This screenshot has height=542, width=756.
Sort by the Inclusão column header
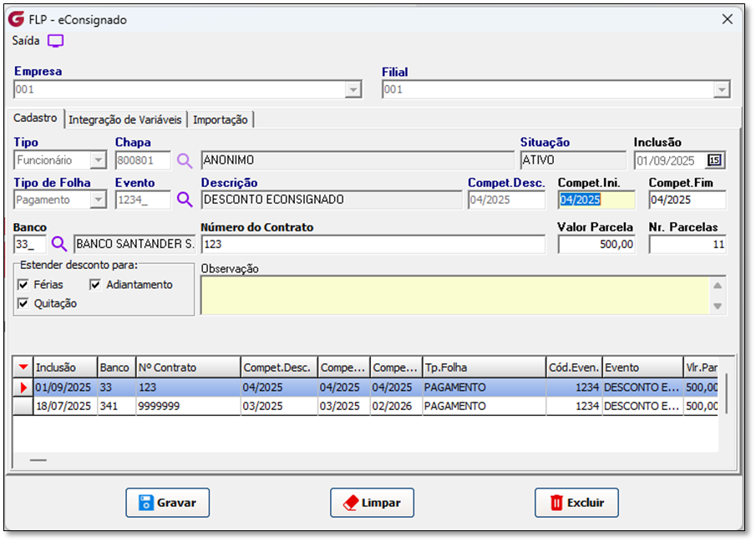click(x=65, y=367)
